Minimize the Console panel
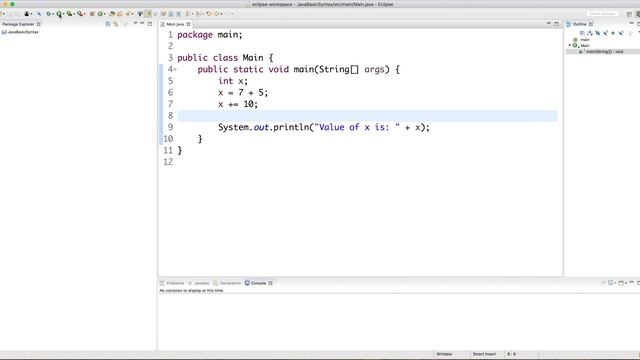This screenshot has height=360, width=640. [631, 282]
